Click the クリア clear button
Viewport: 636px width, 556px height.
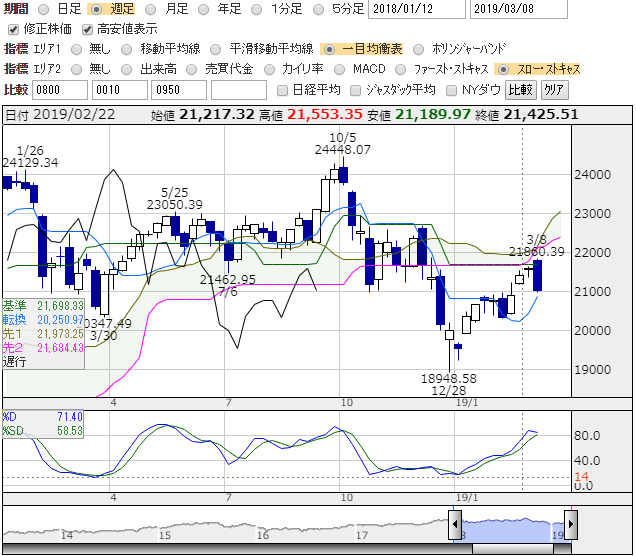554,90
